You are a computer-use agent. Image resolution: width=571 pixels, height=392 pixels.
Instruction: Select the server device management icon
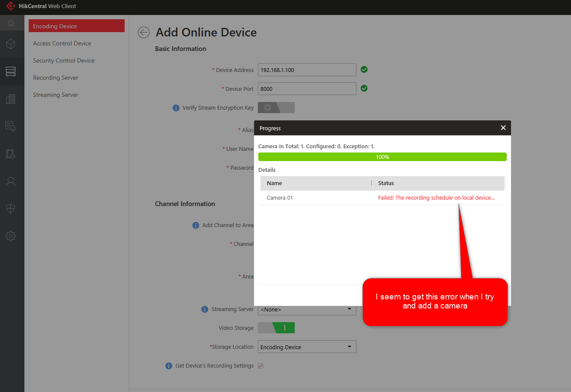coord(11,72)
